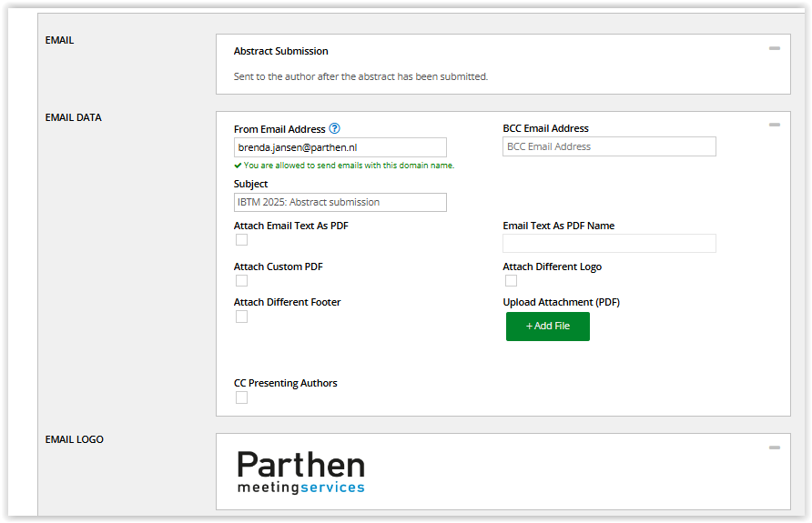Enable CC Presenting Authors option
812x523 pixels.
pos(241,397)
